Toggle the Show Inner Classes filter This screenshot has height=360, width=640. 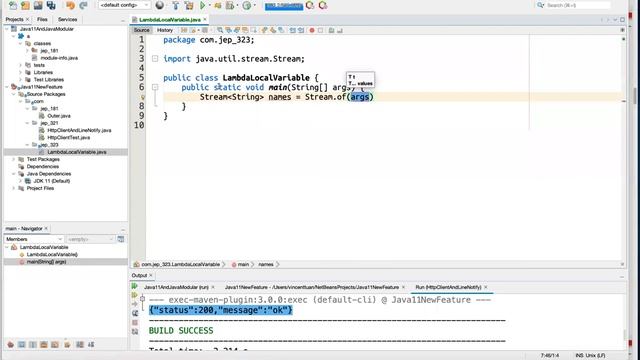[x=55, y=345]
